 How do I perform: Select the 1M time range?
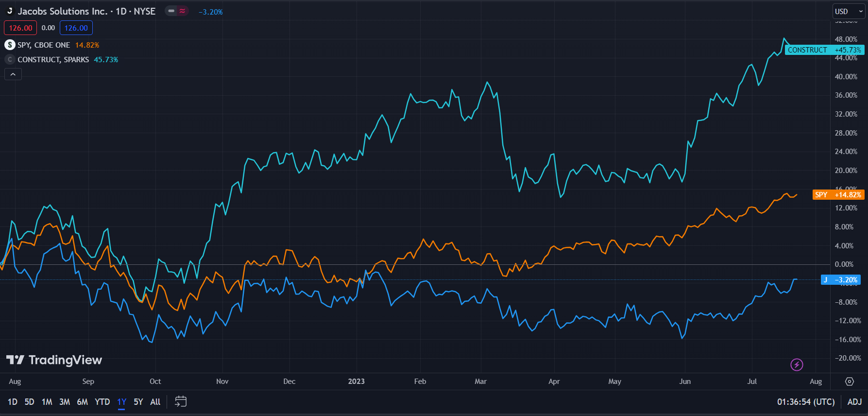[x=47, y=402]
